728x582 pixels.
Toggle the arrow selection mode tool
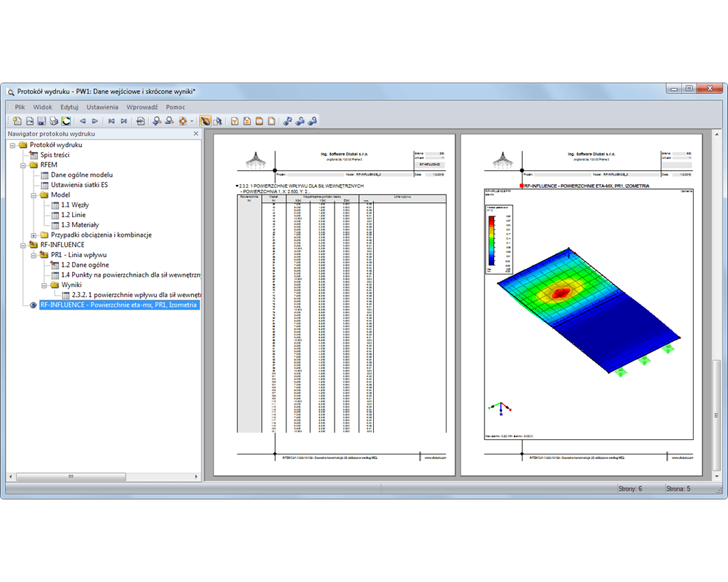point(217,121)
